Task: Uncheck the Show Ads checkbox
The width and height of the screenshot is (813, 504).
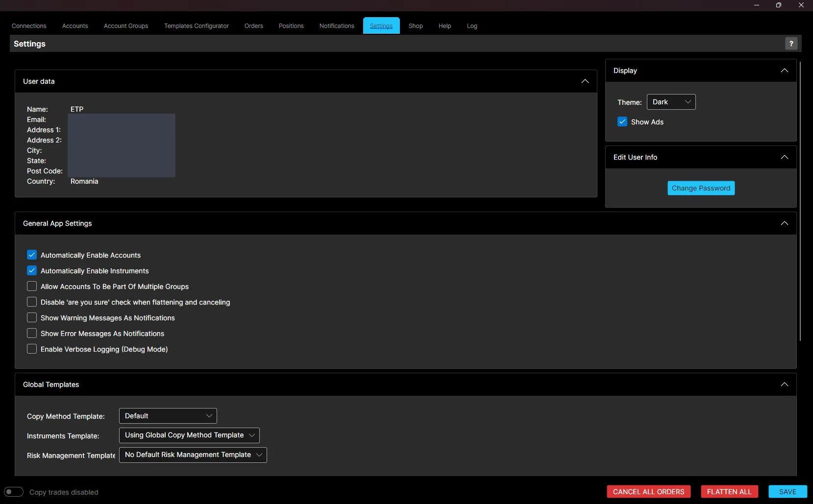Action: (622, 122)
